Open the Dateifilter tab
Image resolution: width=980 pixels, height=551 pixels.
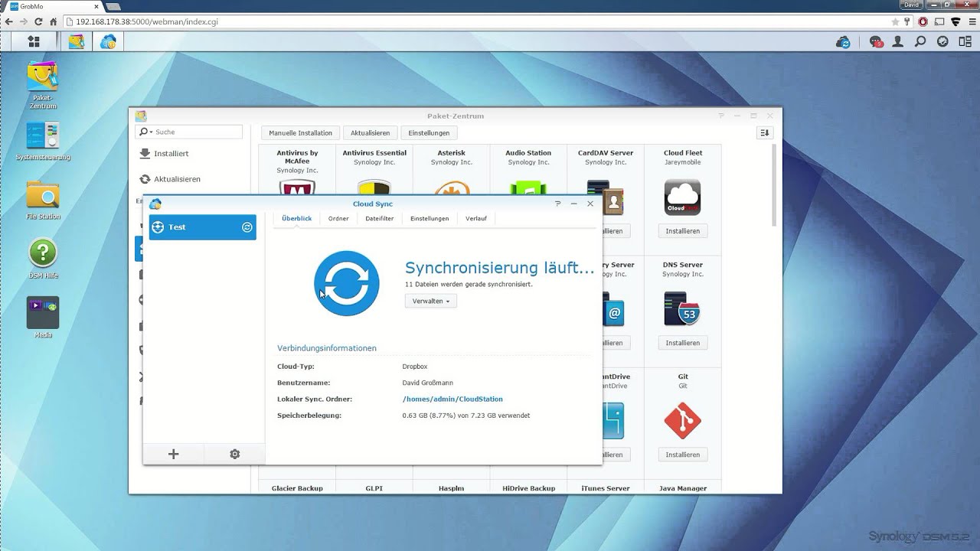(380, 218)
